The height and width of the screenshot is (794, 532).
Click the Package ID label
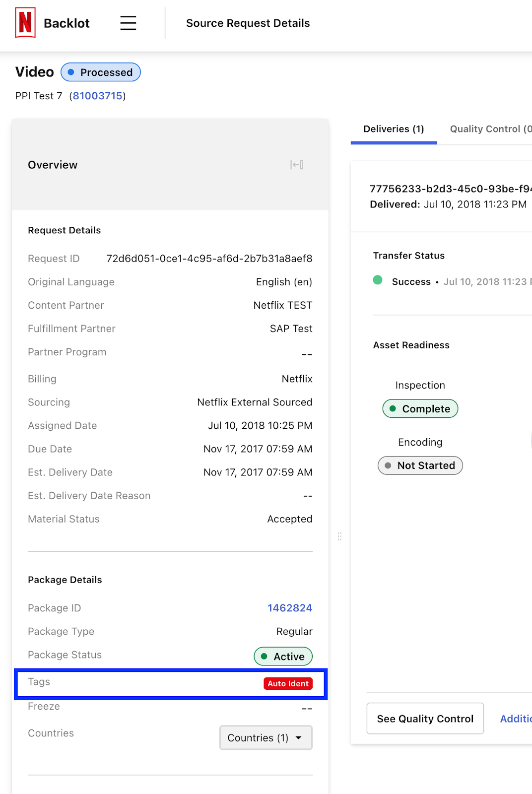pos(55,608)
